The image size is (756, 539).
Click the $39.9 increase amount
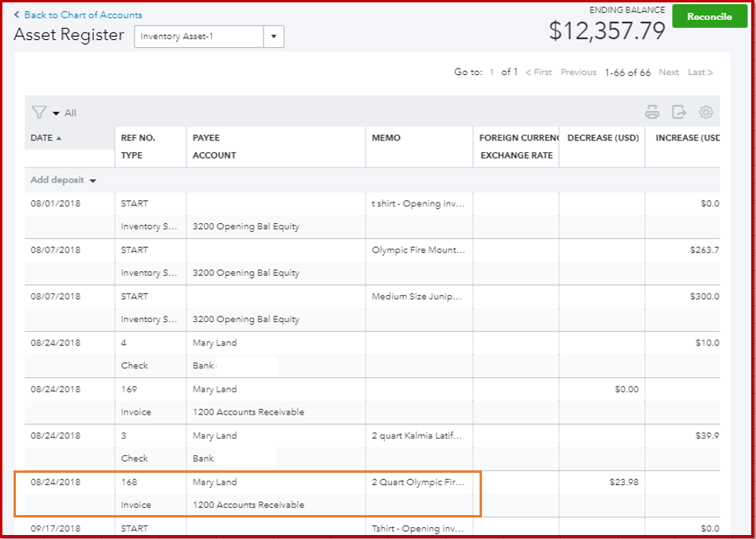pos(707,435)
